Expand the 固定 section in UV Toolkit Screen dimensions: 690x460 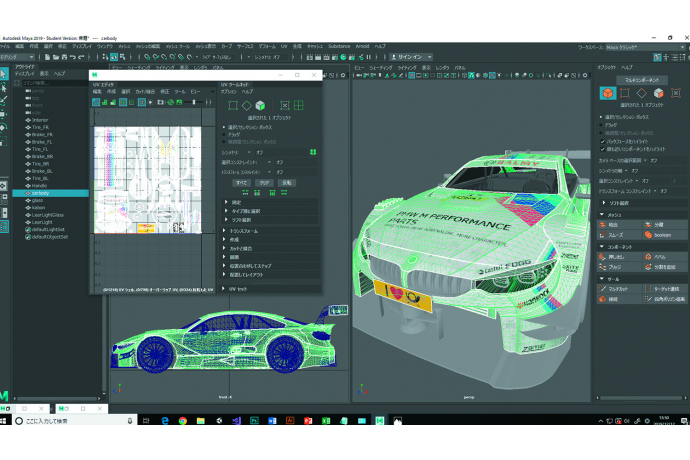click(x=271, y=202)
